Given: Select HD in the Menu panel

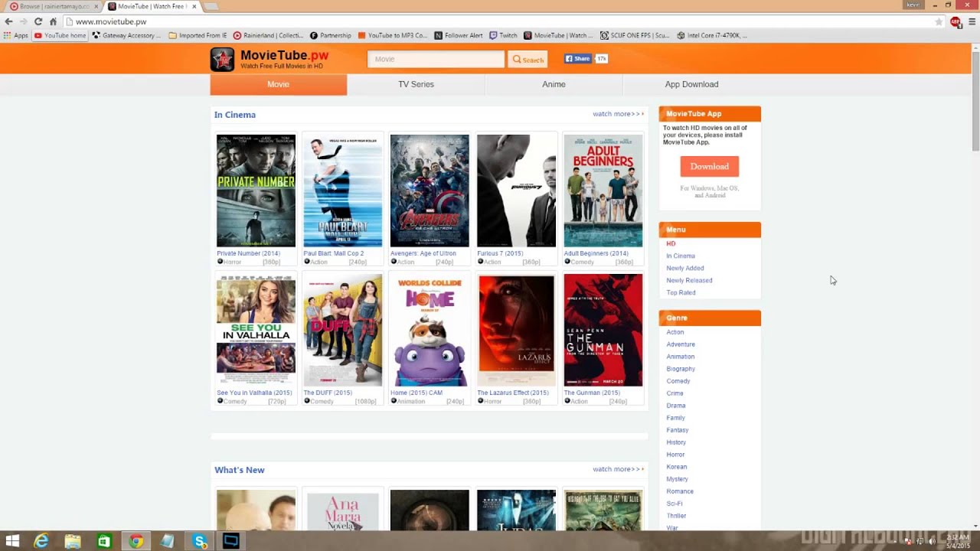Looking at the screenshot, I should 671,243.
